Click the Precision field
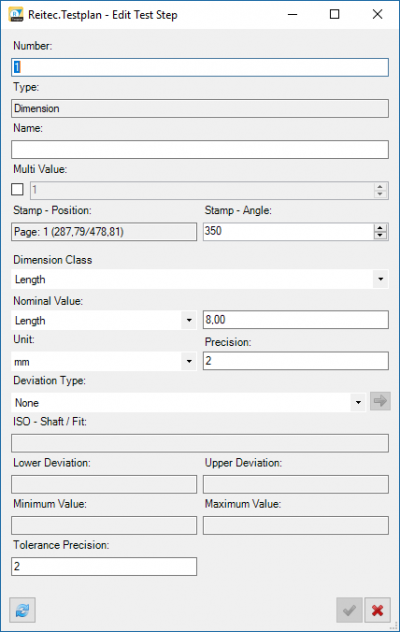The image size is (400, 632). point(296,361)
